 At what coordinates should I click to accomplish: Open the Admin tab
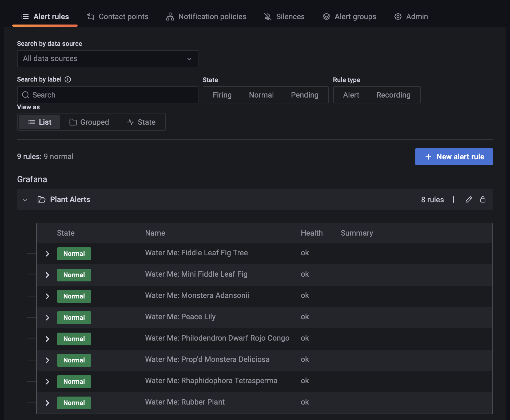[x=411, y=17]
